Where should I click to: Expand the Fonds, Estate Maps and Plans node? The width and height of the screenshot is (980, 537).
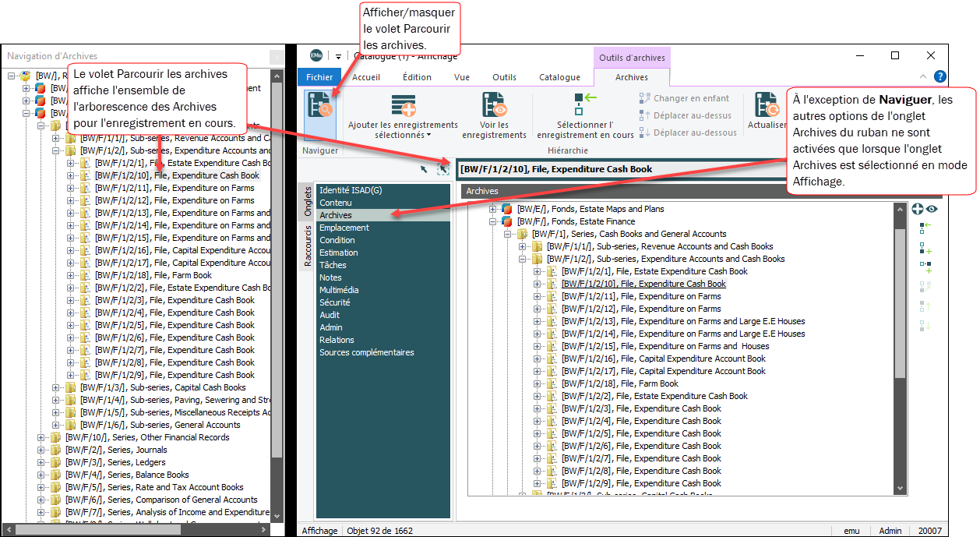[492, 209]
